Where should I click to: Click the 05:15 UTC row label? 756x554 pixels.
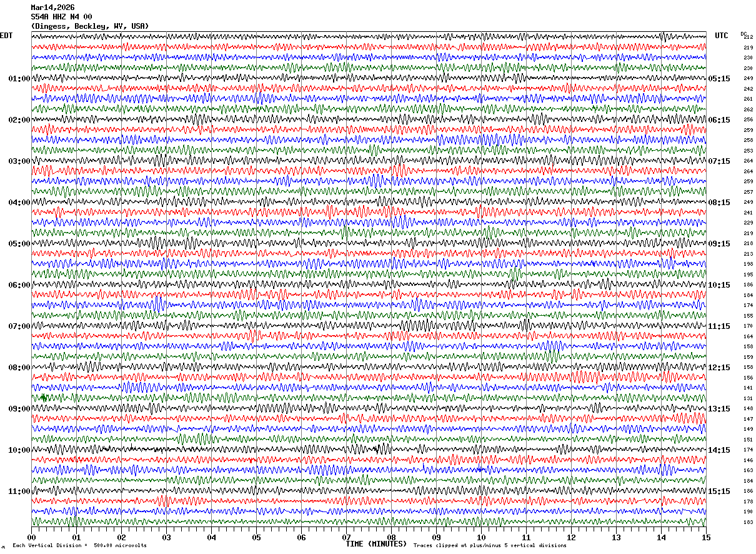(719, 79)
